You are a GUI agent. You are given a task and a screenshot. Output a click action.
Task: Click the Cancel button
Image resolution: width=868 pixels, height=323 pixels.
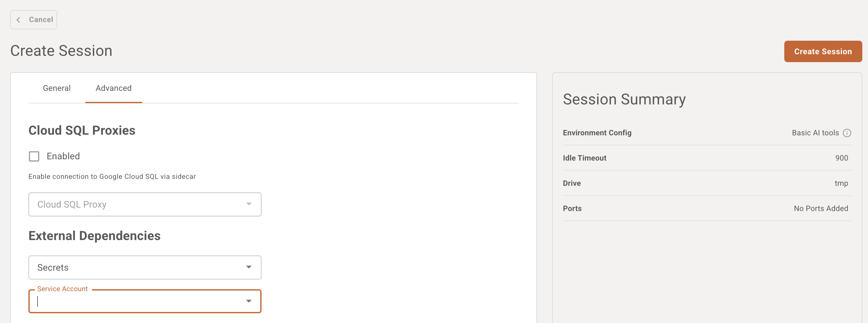tap(34, 20)
